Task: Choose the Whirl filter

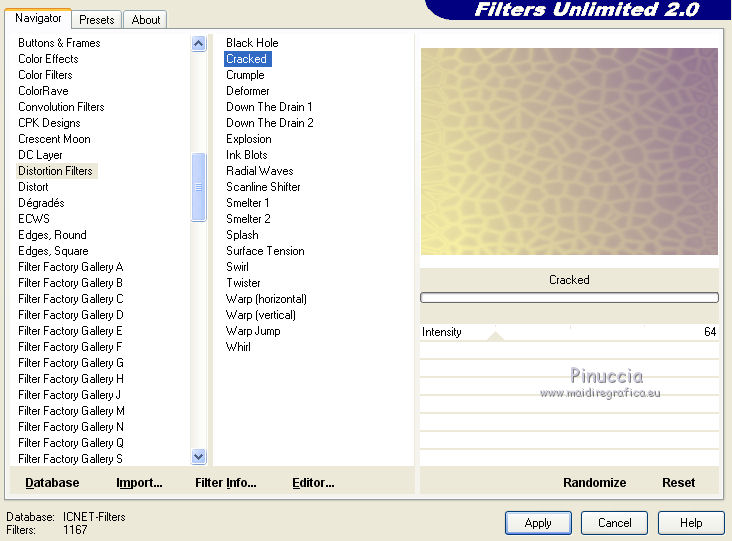Action: [238, 347]
